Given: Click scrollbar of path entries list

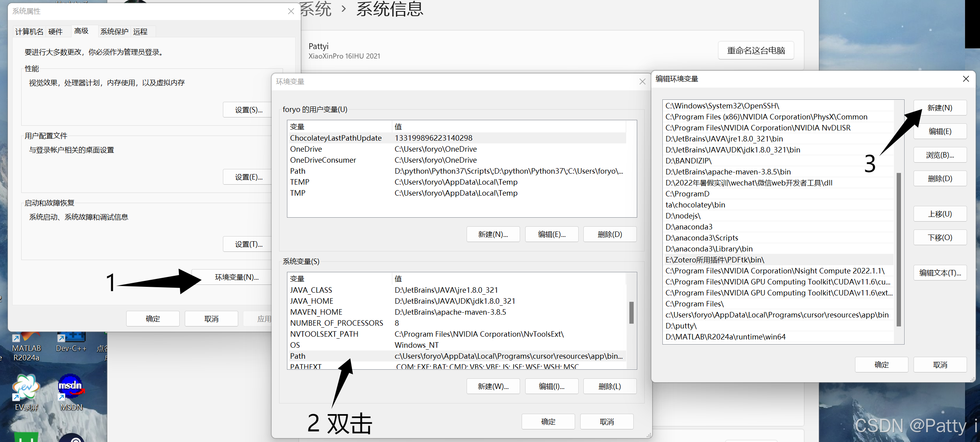Looking at the screenshot, I should [899, 249].
